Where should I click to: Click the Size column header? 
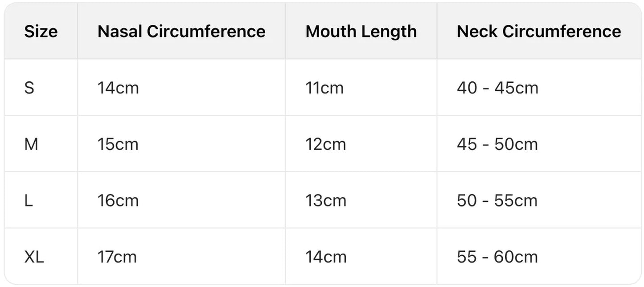click(x=41, y=32)
